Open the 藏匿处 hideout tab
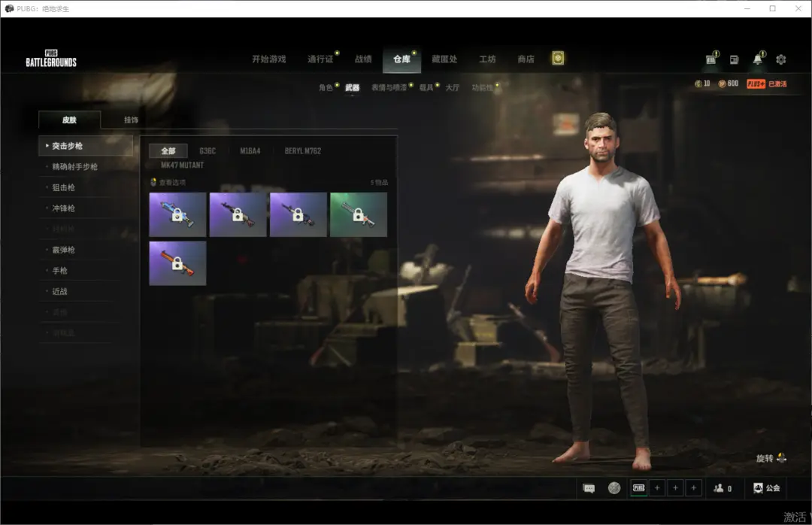Screen dimensions: 812x525 pyautogui.click(x=444, y=59)
